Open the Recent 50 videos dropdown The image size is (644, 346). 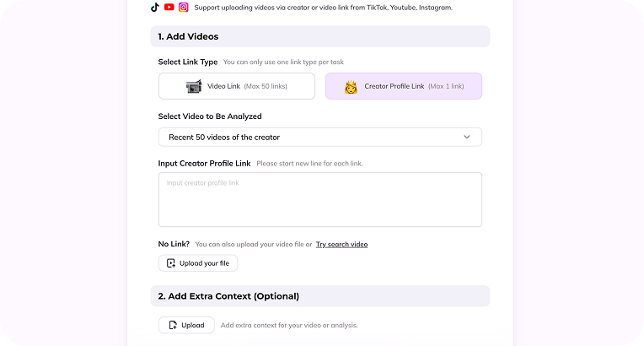point(319,137)
